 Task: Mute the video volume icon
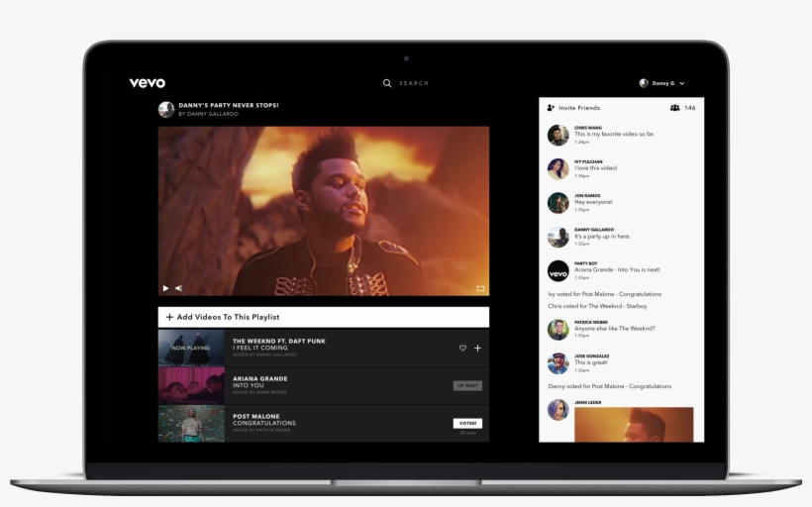pyautogui.click(x=178, y=288)
